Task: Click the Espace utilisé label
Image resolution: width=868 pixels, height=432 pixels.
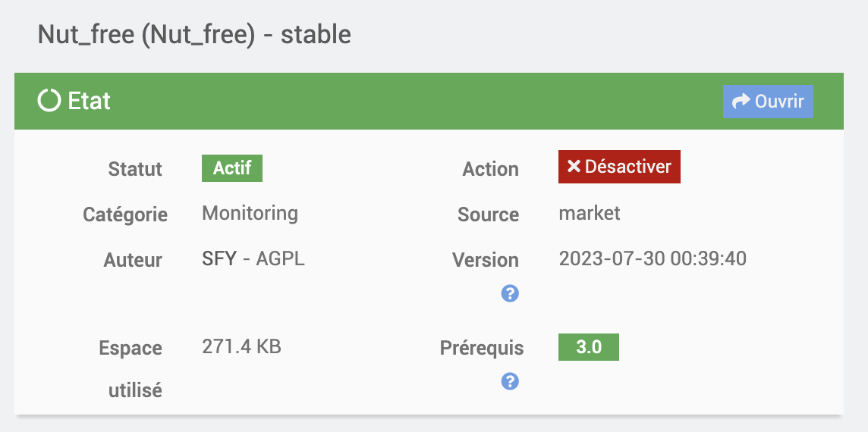Action: click(131, 369)
